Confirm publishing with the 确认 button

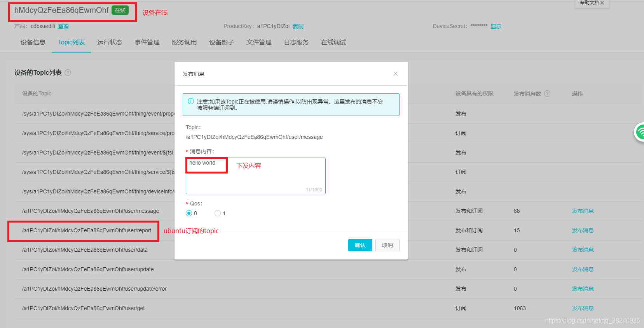tap(360, 245)
